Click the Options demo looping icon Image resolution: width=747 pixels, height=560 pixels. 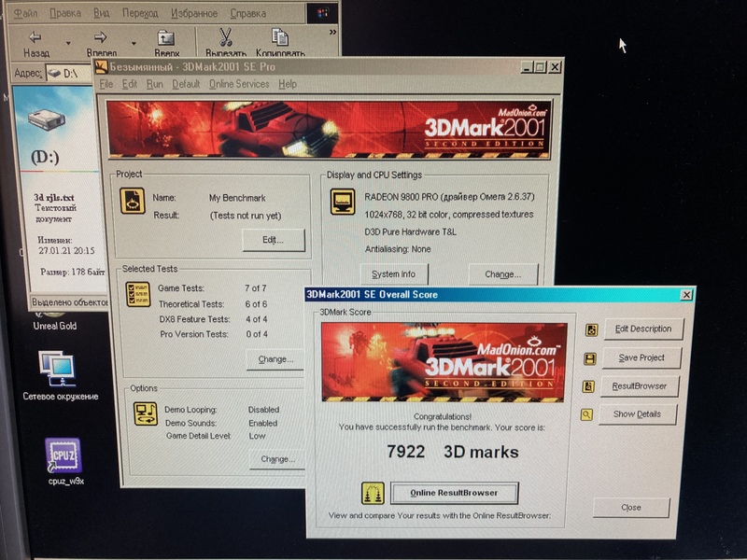pyautogui.click(x=146, y=413)
